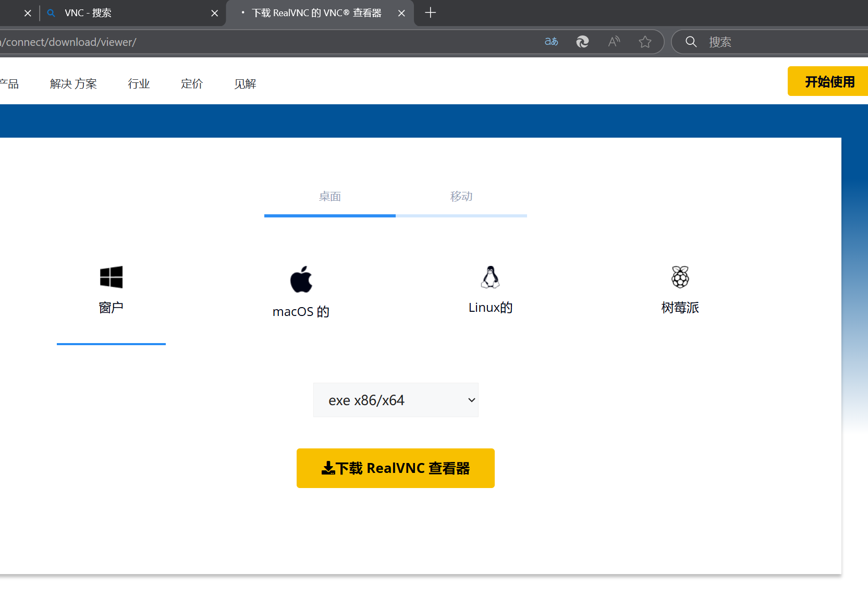Pick the Linux penguin icon

490,277
